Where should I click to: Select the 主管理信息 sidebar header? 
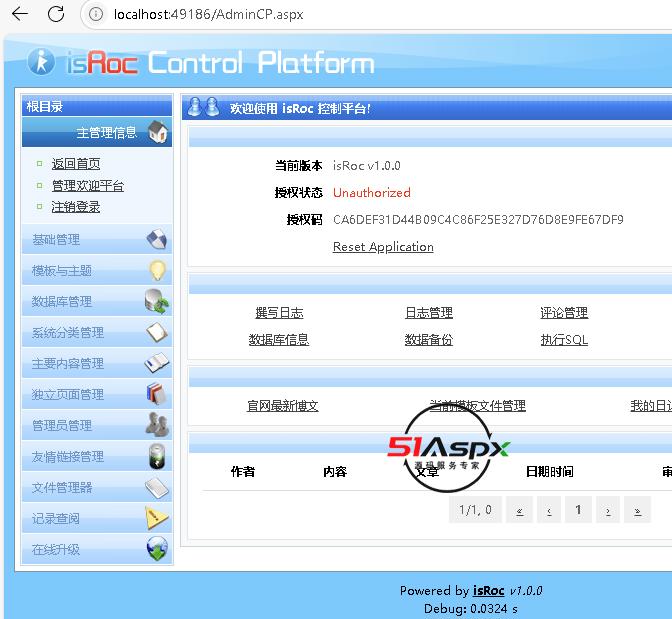point(97,132)
